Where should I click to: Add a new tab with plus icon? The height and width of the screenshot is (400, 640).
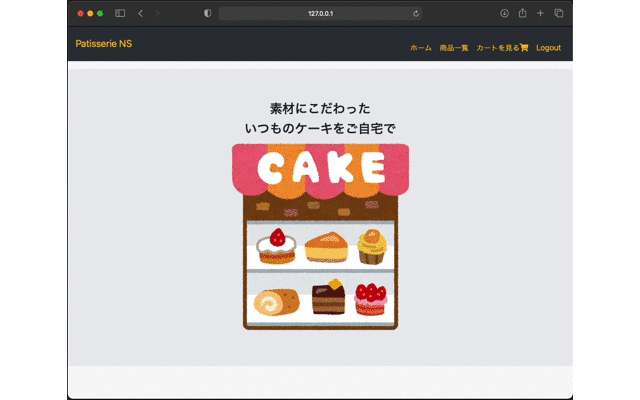(540, 13)
